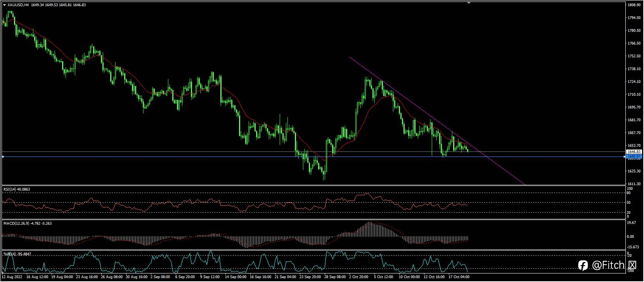This screenshot has width=644, height=282.
Task: Click the 9 Sep 12:00 time label
Action: 210,277
